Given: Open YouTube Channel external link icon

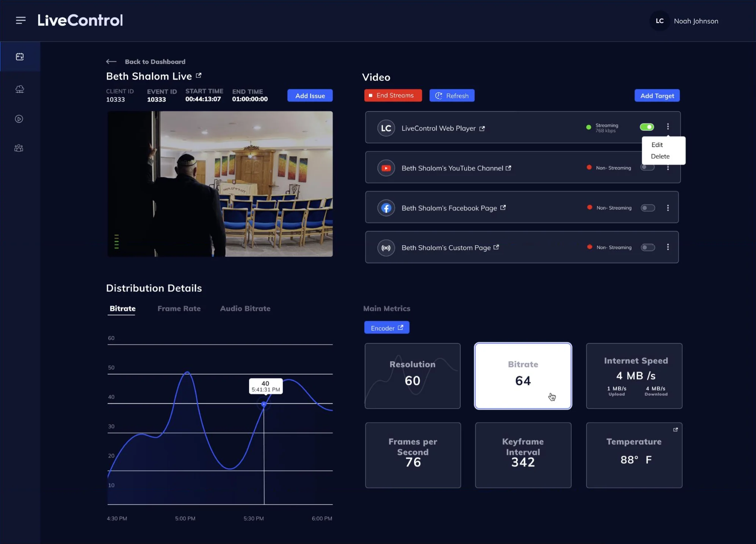Looking at the screenshot, I should tap(508, 168).
